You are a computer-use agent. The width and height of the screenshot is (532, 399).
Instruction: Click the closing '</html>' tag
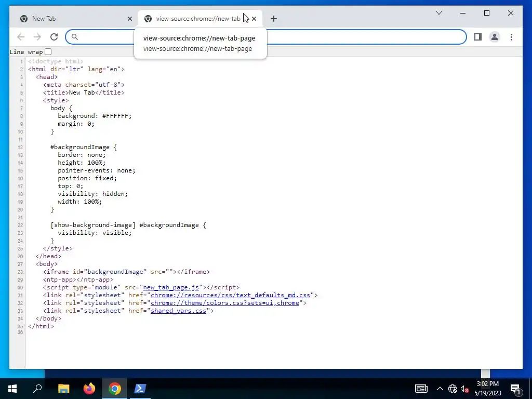41,326
